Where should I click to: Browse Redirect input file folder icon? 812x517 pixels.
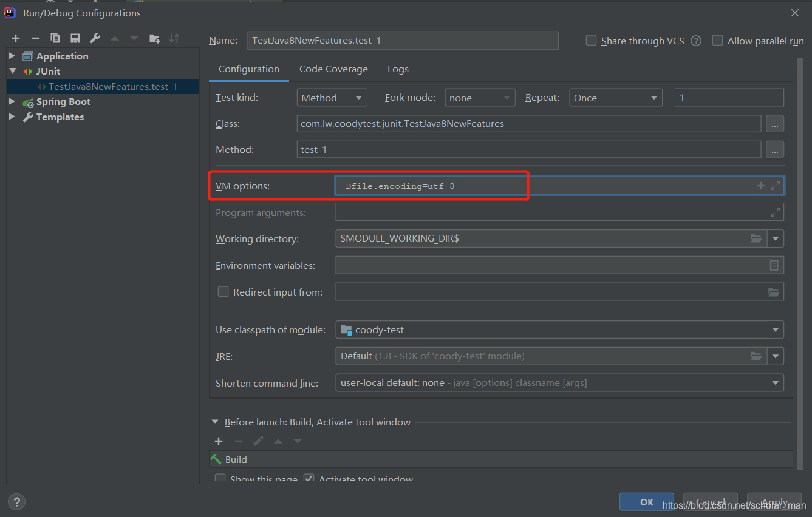pyautogui.click(x=773, y=292)
